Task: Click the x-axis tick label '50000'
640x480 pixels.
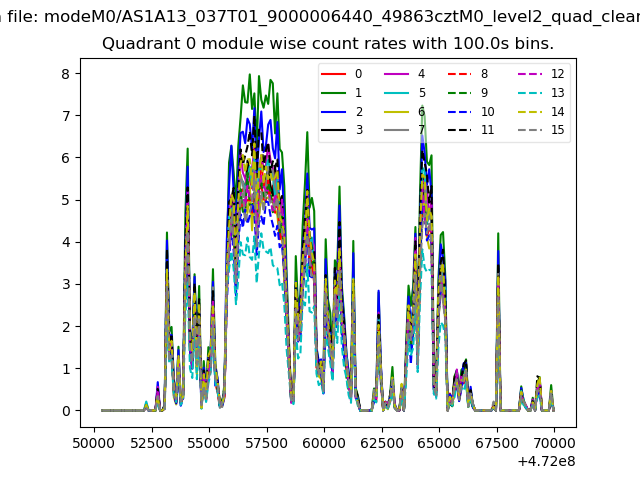Action: pyautogui.click(x=93, y=443)
